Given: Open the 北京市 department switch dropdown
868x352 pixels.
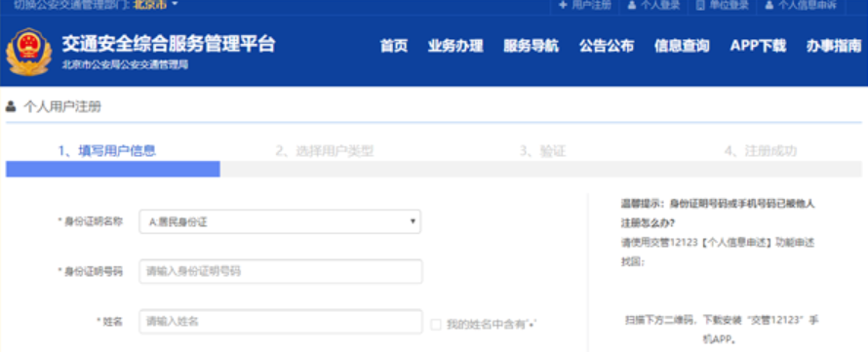Looking at the screenshot, I should click(155, 5).
